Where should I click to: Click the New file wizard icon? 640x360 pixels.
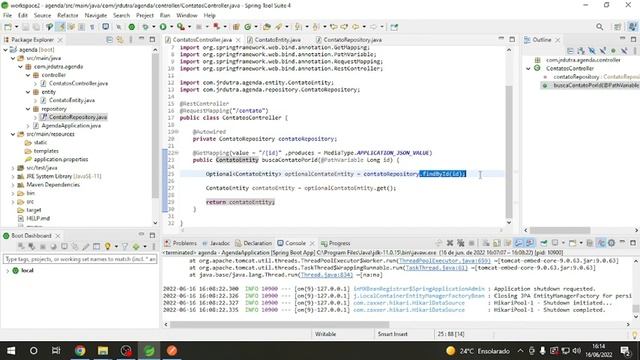[8, 27]
